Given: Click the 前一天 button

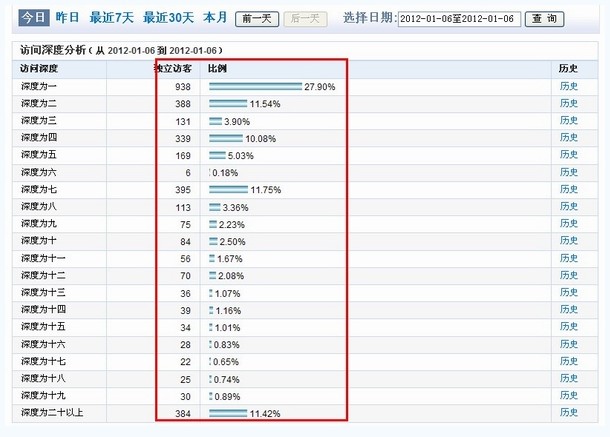Looking at the screenshot, I should click(257, 19).
